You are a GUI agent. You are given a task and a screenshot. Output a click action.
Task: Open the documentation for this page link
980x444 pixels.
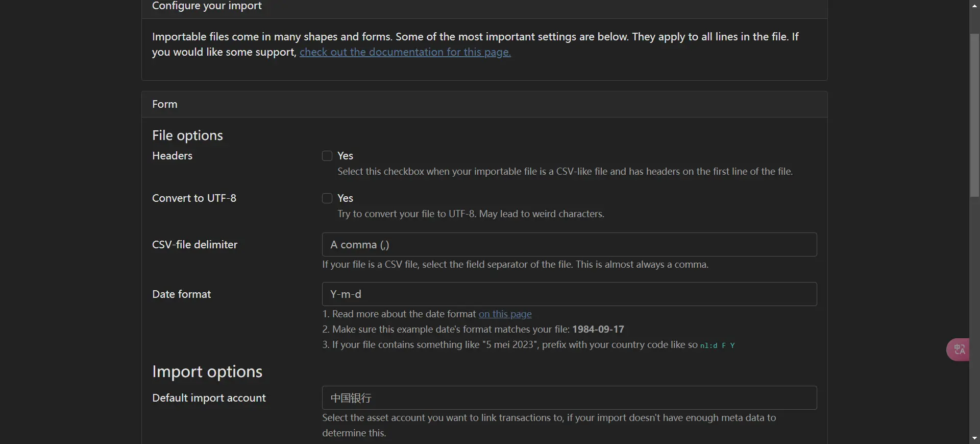405,52
